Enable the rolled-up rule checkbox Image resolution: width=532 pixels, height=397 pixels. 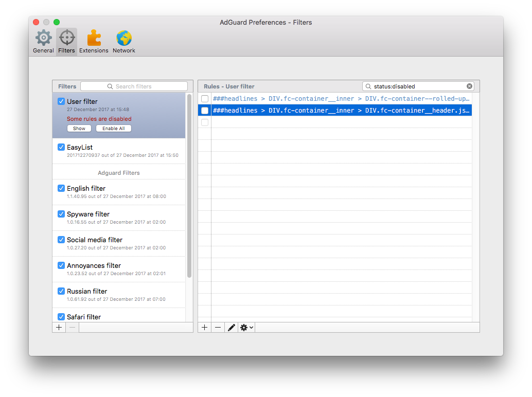205,99
